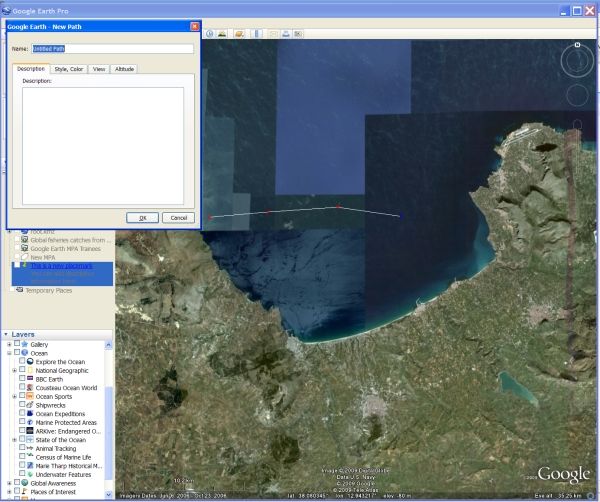Screen dimensions: 600x502
Task: Click the Global Awareness layer icon
Action: [x=25, y=483]
